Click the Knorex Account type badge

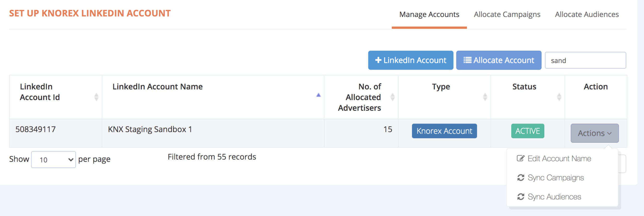tap(444, 131)
